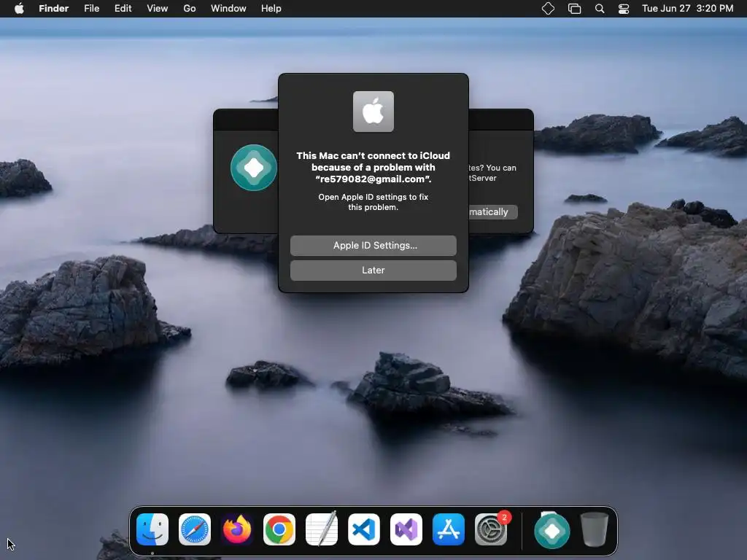This screenshot has height=560, width=747.
Task: Open TextEdit from the Dock
Action: pos(322,529)
